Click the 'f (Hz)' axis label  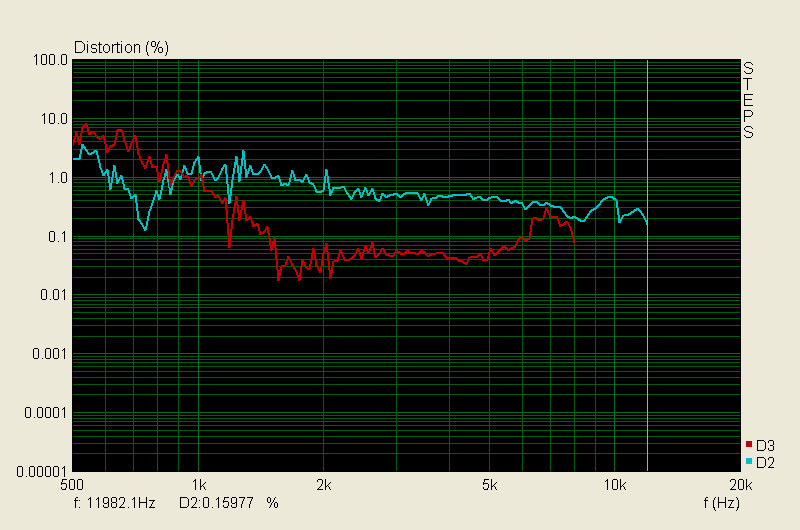point(721,503)
